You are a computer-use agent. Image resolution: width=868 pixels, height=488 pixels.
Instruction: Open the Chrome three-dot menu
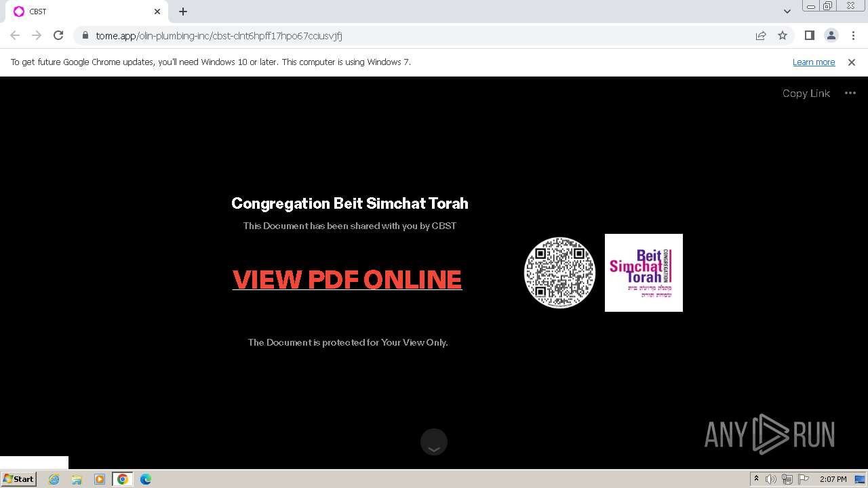click(x=853, y=35)
